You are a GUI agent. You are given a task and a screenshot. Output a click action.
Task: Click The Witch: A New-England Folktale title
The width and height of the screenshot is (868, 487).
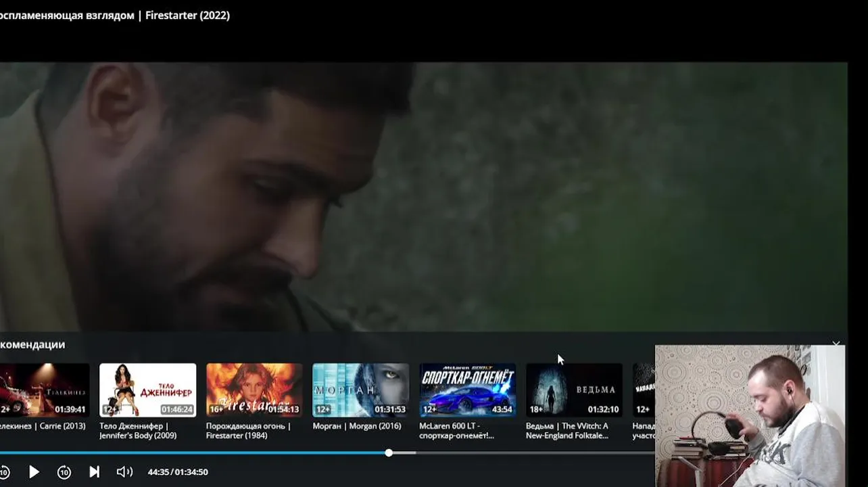pos(567,431)
